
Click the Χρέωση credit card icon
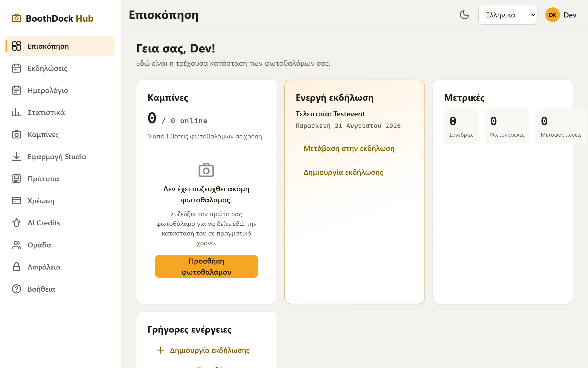17,201
